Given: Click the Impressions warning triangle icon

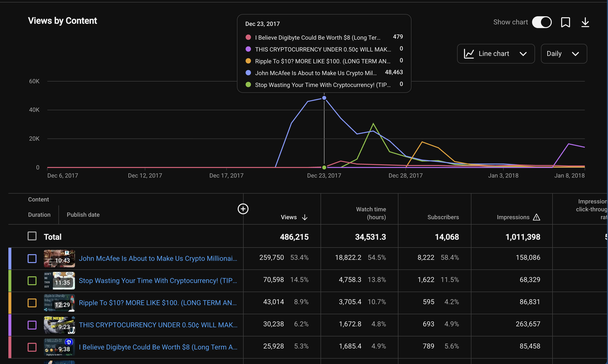Looking at the screenshot, I should click(536, 217).
